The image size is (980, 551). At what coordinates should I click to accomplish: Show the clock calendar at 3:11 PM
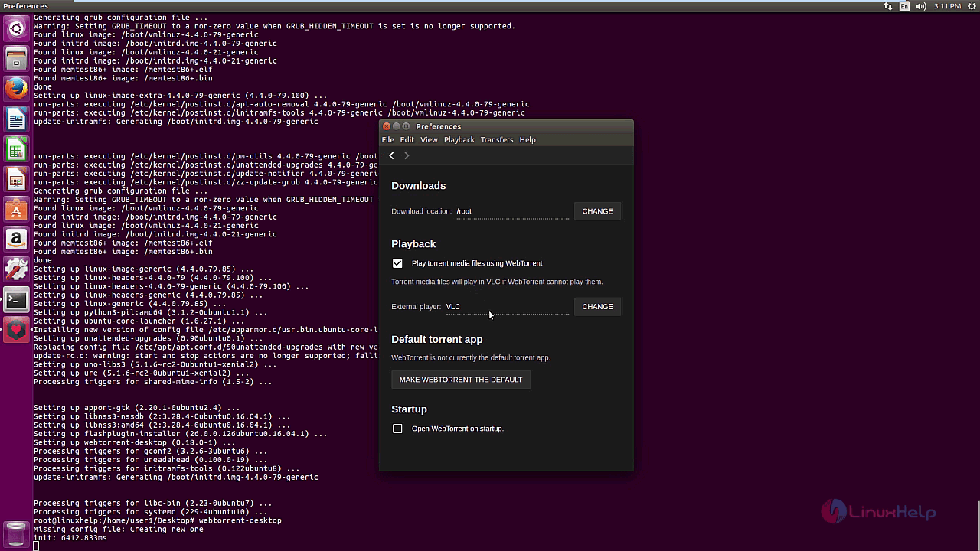[947, 6]
